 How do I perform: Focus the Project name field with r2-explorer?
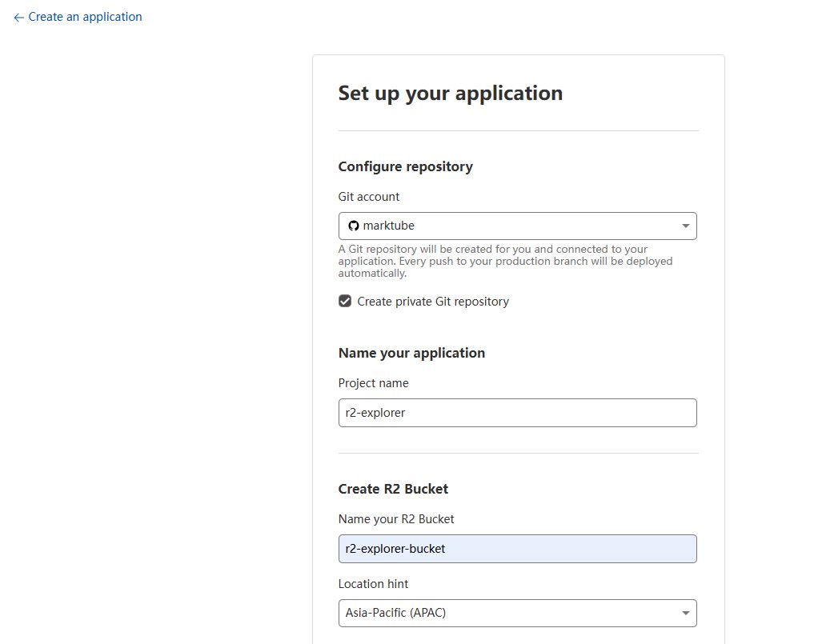click(517, 413)
